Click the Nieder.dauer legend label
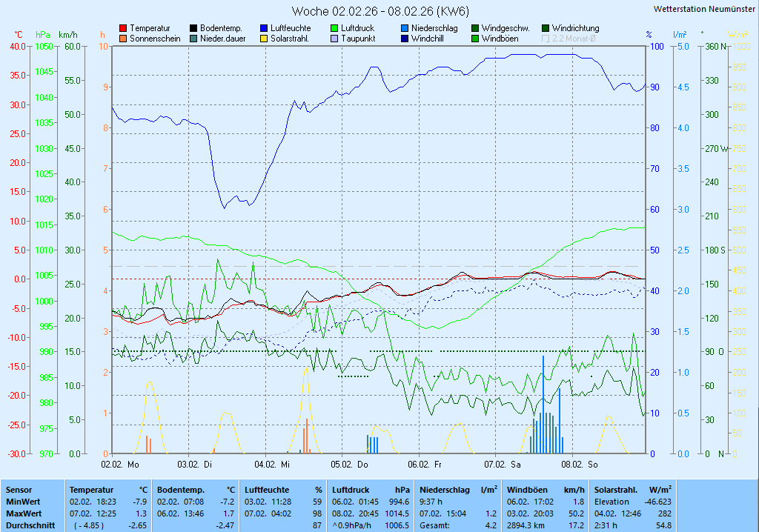759x532 pixels. click(x=221, y=39)
